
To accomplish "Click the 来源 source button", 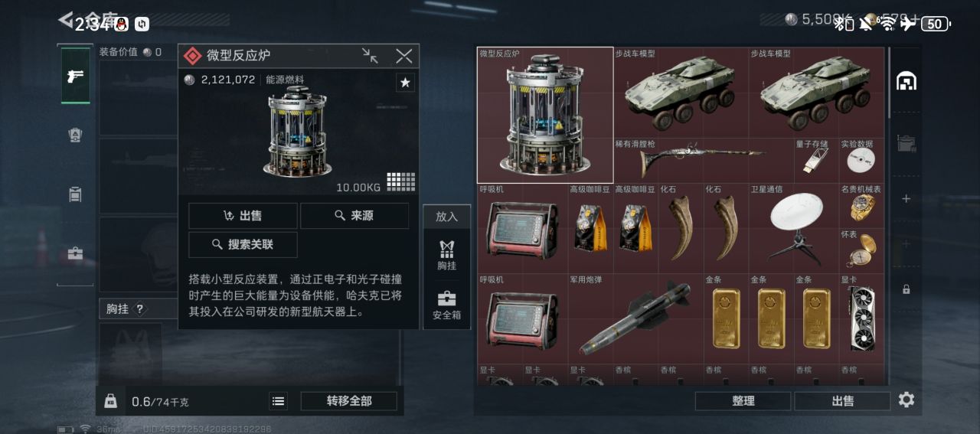I will [x=354, y=216].
